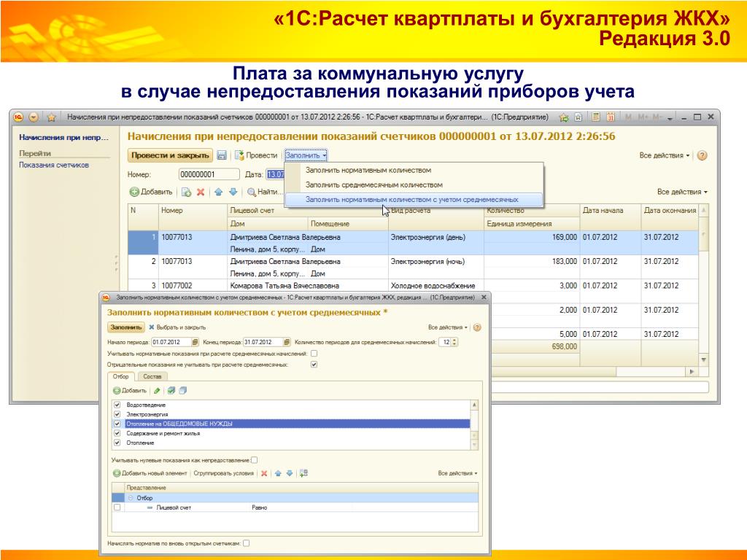Viewport: 747px width, 560px height.
Task: Click the main table vertical scrollbar down arrow
Action: pyautogui.click(x=704, y=360)
